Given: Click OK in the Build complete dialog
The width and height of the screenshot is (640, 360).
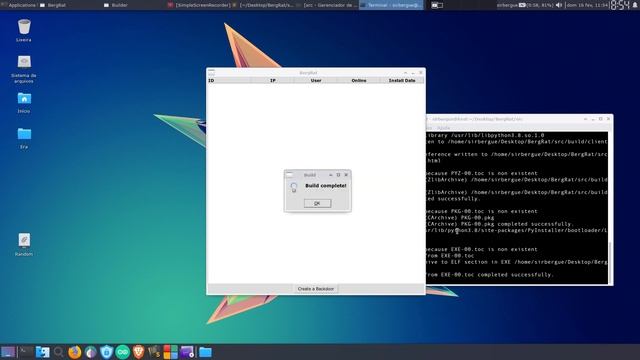Looking at the screenshot, I should (317, 203).
